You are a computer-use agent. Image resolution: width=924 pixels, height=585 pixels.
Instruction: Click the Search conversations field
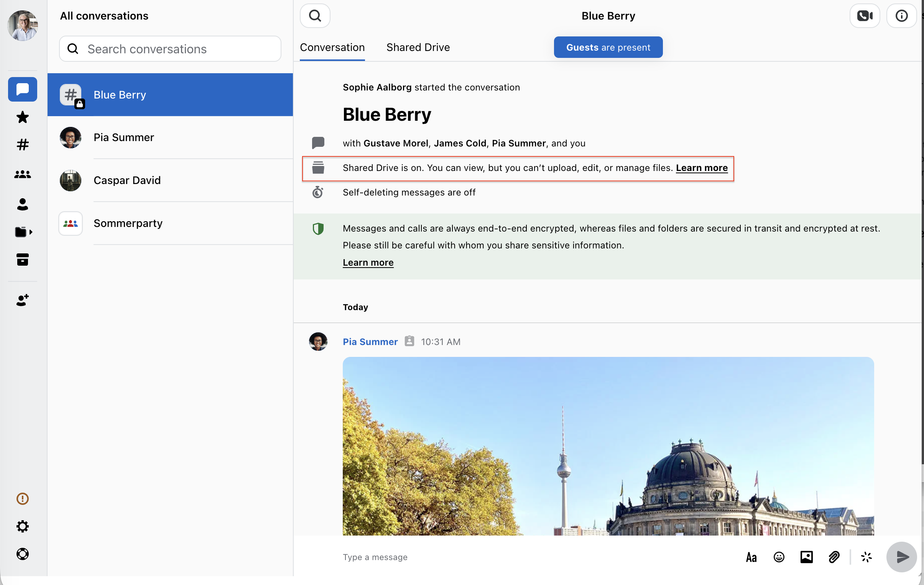(170, 49)
